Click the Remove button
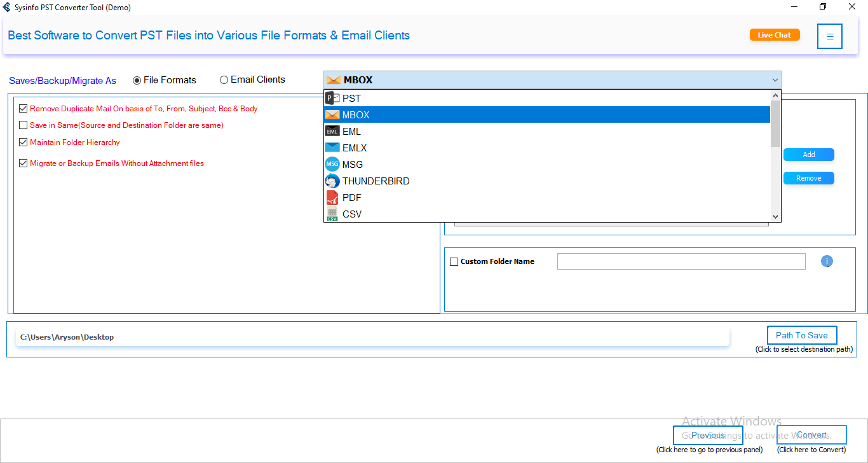This screenshot has height=463, width=868. point(809,178)
